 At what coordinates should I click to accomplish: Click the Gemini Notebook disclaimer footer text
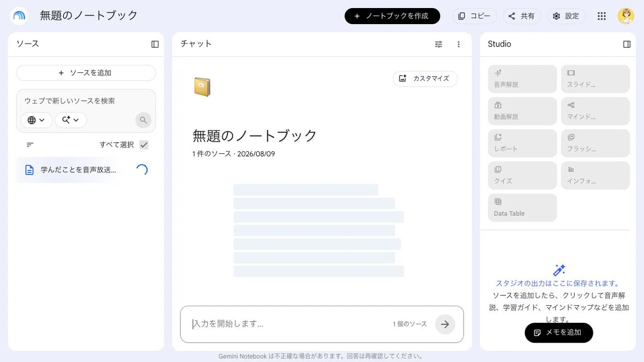pyautogui.click(x=322, y=356)
